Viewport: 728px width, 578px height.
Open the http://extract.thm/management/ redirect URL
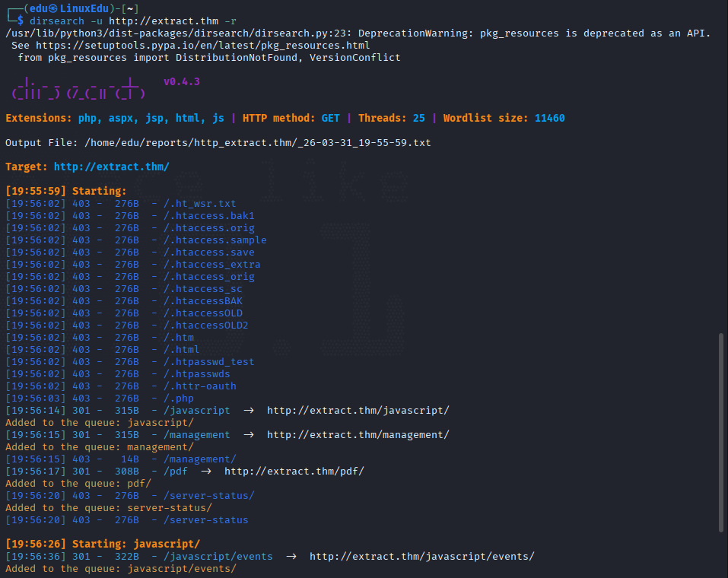(x=358, y=435)
